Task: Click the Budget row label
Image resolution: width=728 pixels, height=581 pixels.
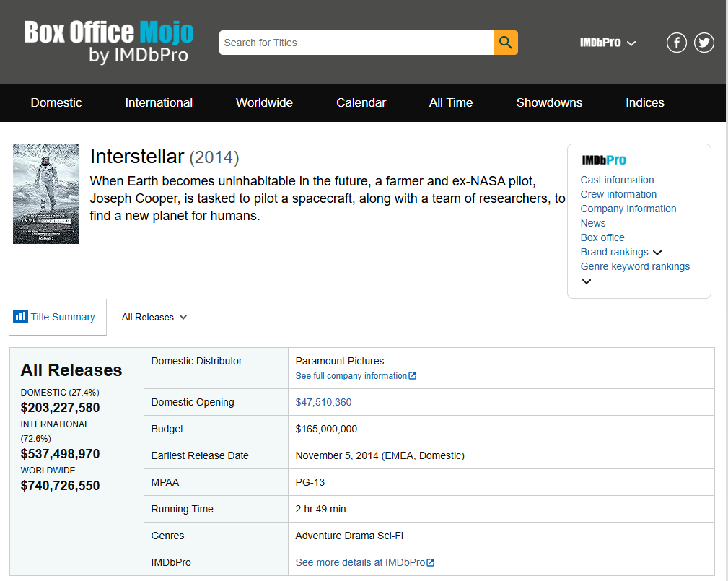Action: click(x=167, y=429)
